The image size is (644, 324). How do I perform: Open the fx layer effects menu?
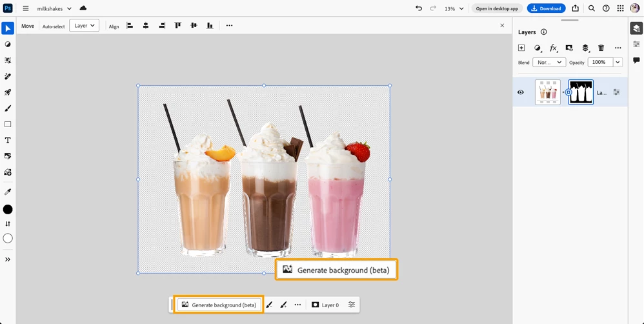tap(553, 48)
